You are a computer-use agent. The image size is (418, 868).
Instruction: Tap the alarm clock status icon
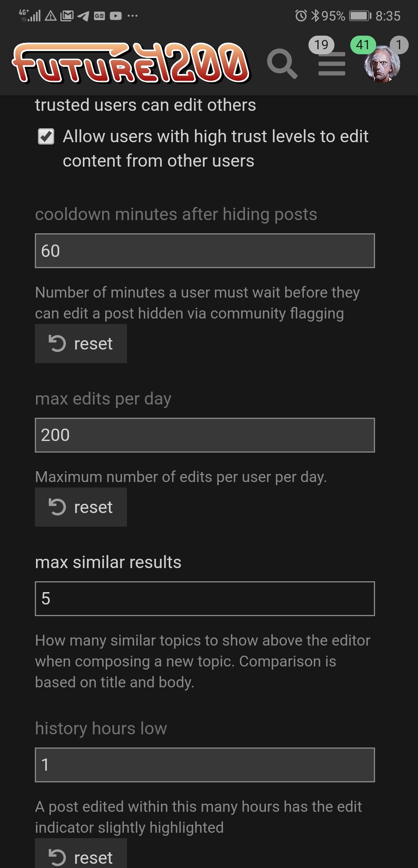click(x=301, y=16)
